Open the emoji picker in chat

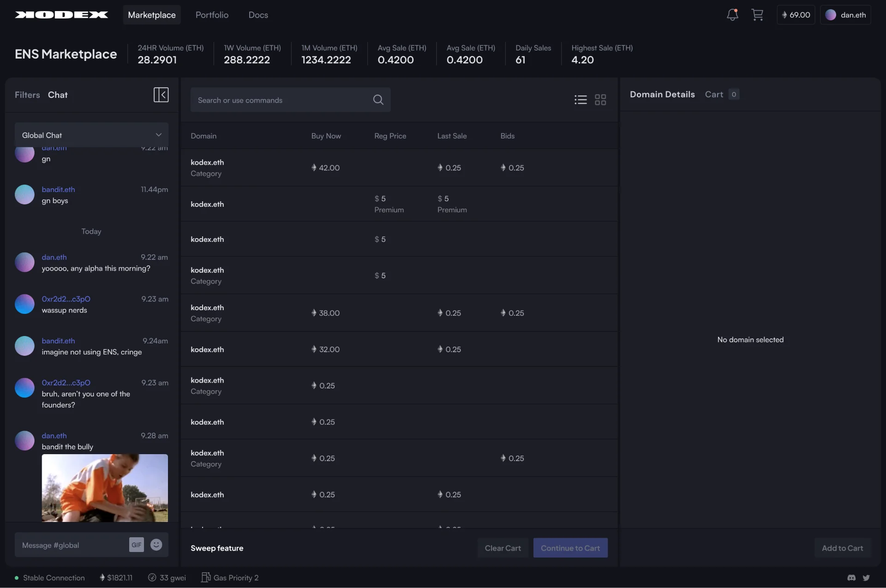tap(156, 545)
